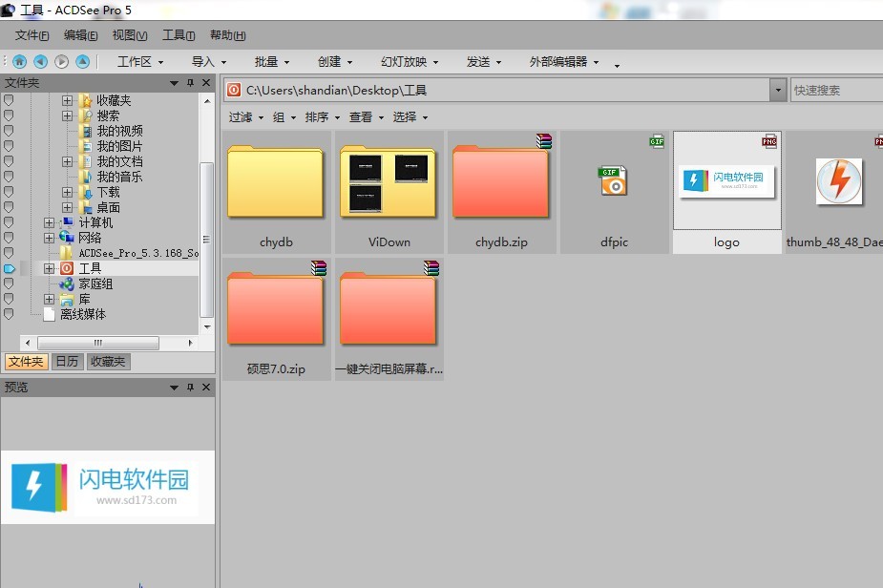883x588 pixels.
Task: Select the 离线媒体 page icon in tree
Action: tap(49, 314)
